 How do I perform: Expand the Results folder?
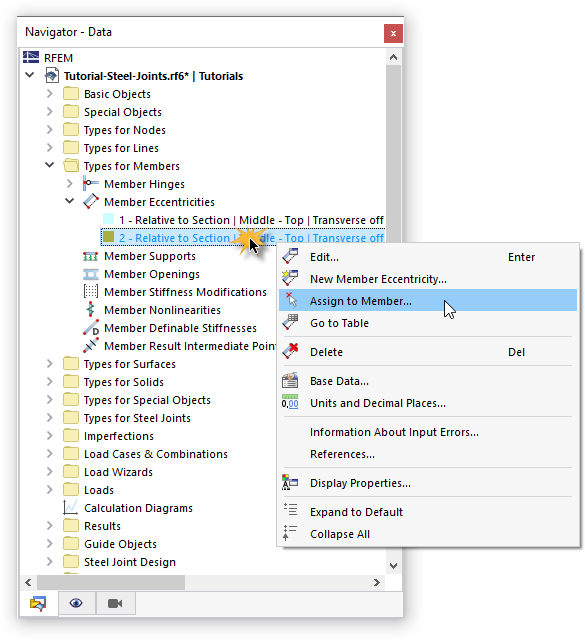49,525
